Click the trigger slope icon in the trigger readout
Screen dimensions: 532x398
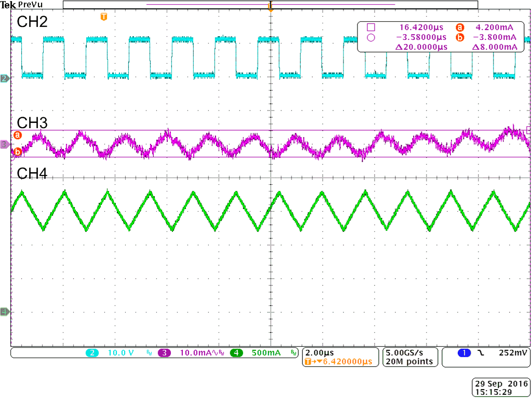point(480,352)
